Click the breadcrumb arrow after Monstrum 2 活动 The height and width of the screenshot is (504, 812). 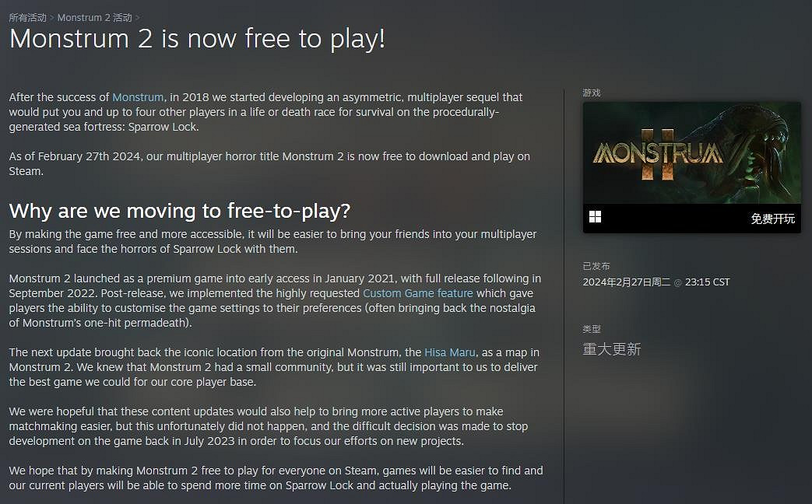(x=137, y=18)
